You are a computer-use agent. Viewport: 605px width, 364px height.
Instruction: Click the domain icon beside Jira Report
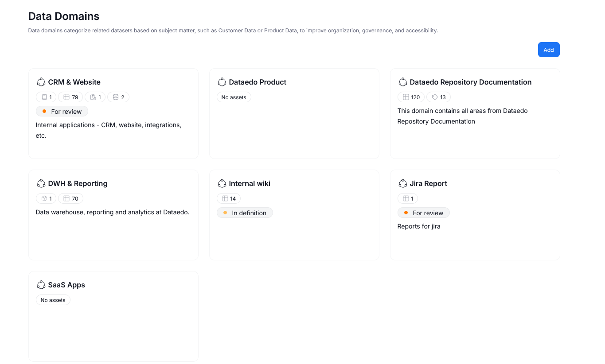pos(403,183)
